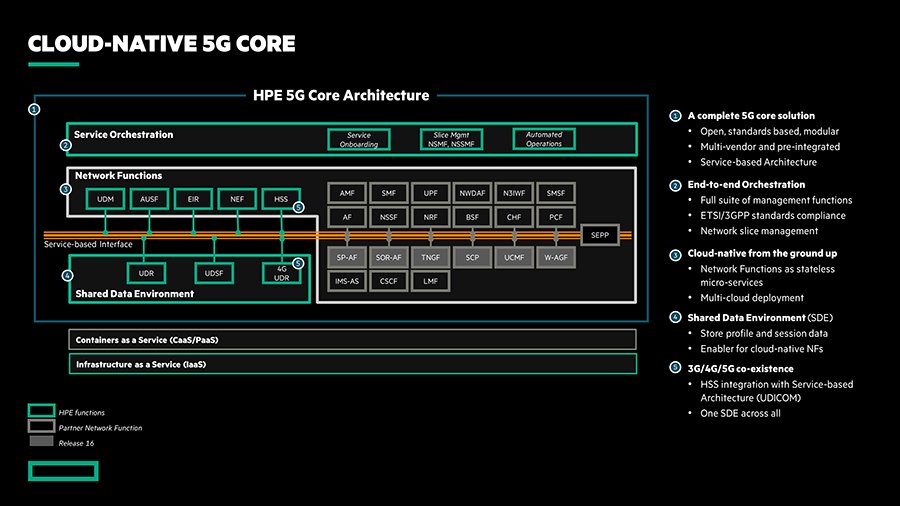Click the IMS-AS Release 16 block

click(x=347, y=282)
